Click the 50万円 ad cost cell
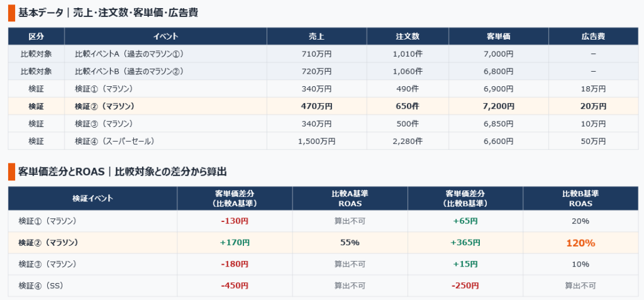This screenshot has height=300, width=644. click(x=593, y=141)
